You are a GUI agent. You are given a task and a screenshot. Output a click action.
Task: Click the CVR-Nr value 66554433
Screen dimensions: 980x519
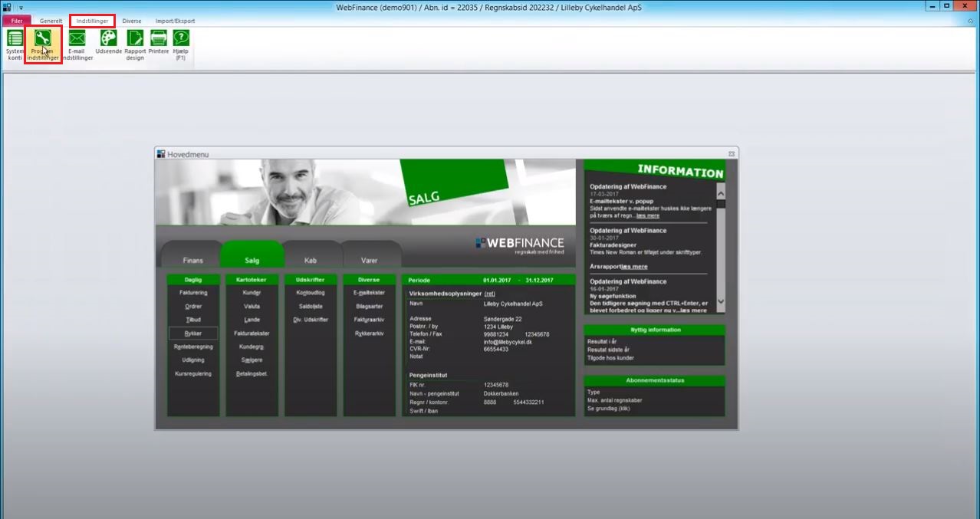(x=496, y=349)
